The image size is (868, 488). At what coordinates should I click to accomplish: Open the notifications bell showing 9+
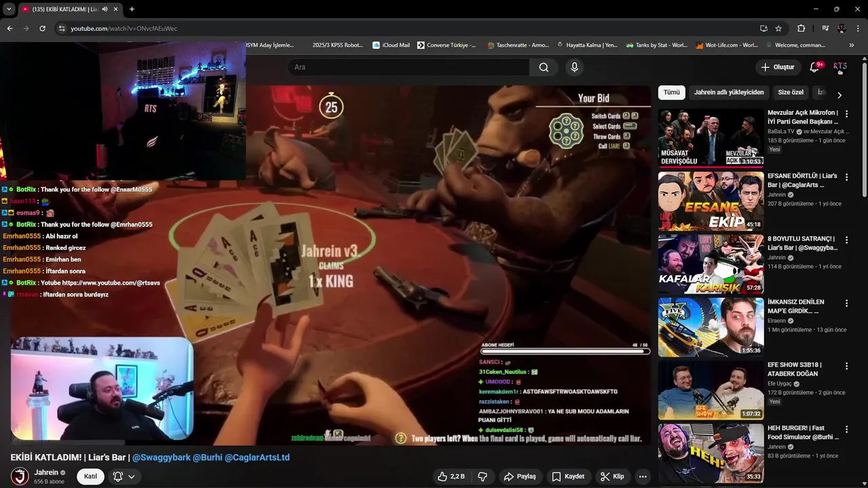[815, 67]
